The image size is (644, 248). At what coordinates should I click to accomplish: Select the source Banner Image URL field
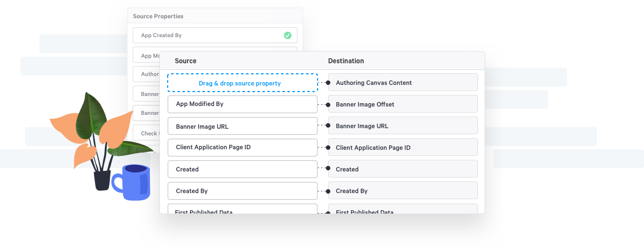click(x=243, y=126)
